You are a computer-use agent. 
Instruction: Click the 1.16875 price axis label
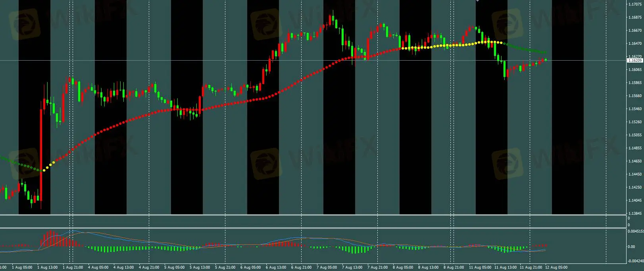pos(635,17)
